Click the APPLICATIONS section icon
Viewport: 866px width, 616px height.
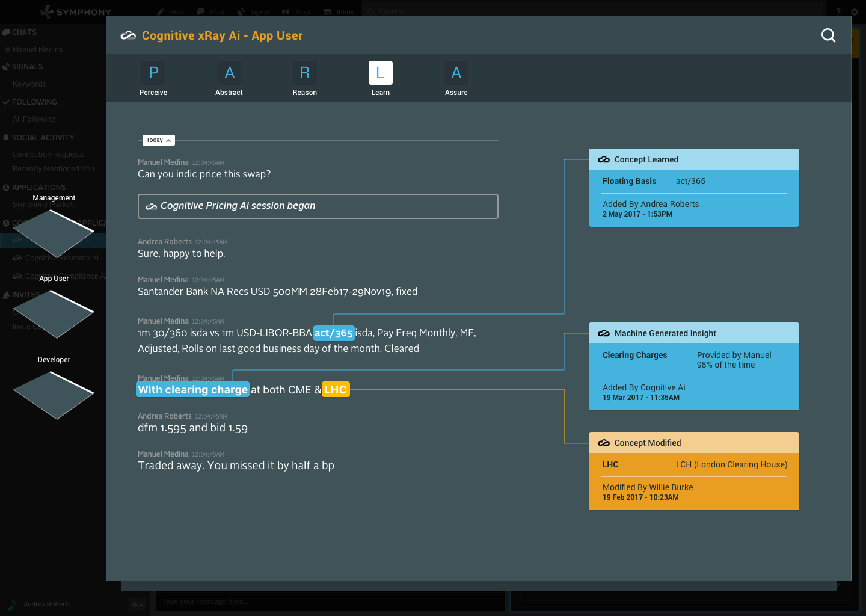tap(6, 188)
